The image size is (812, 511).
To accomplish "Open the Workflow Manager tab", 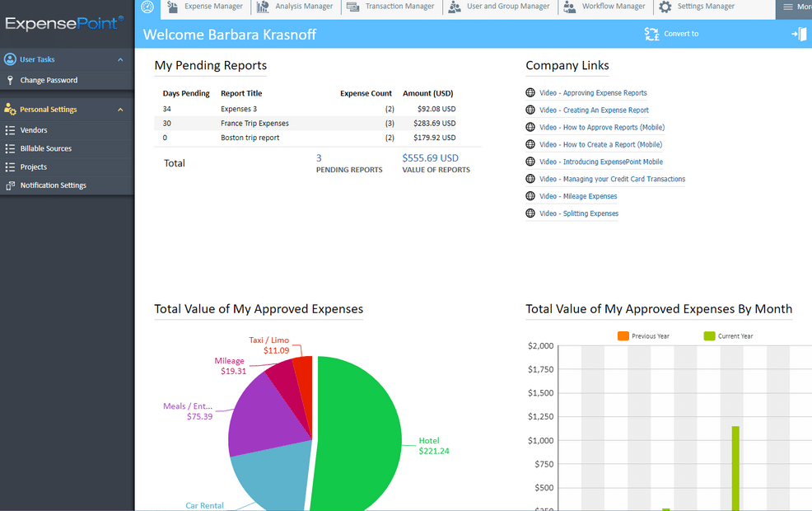I will 604,7.
